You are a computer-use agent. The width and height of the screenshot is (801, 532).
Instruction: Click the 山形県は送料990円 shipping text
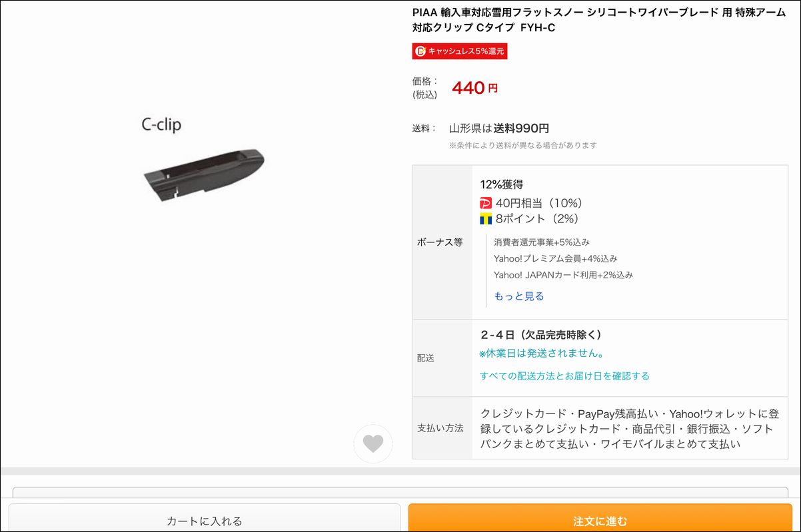[x=499, y=129]
